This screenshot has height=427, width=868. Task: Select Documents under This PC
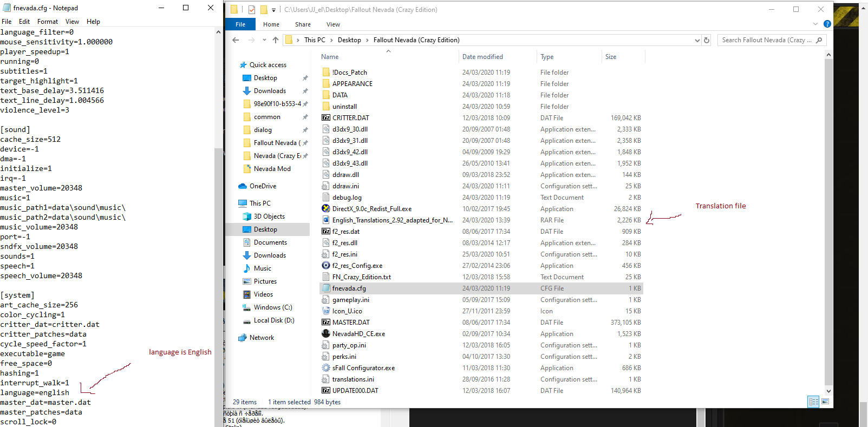tap(270, 242)
